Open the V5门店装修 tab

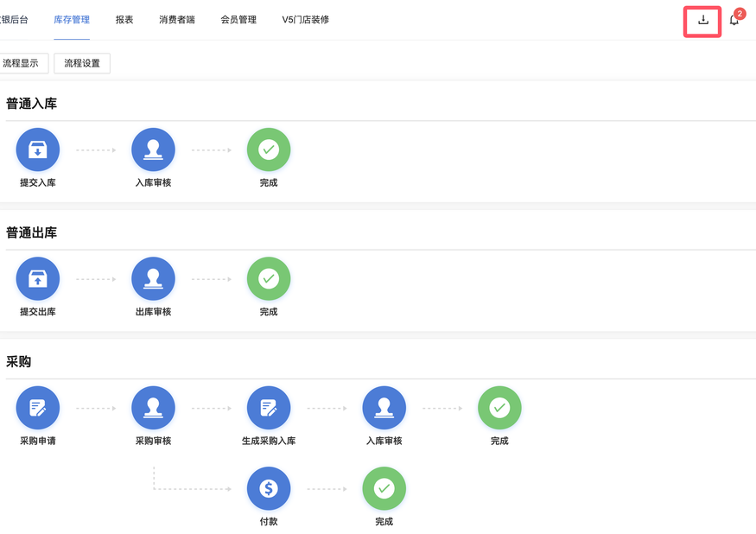click(306, 20)
